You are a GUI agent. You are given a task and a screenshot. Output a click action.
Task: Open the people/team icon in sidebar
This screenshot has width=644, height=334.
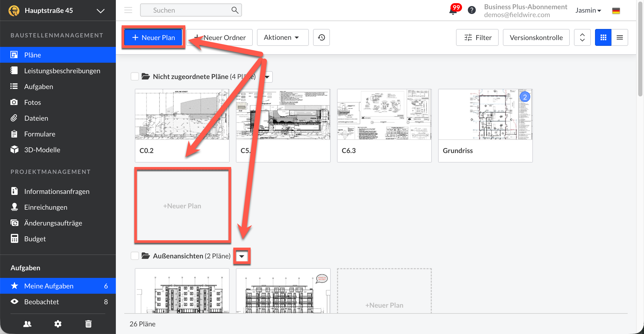[27, 324]
